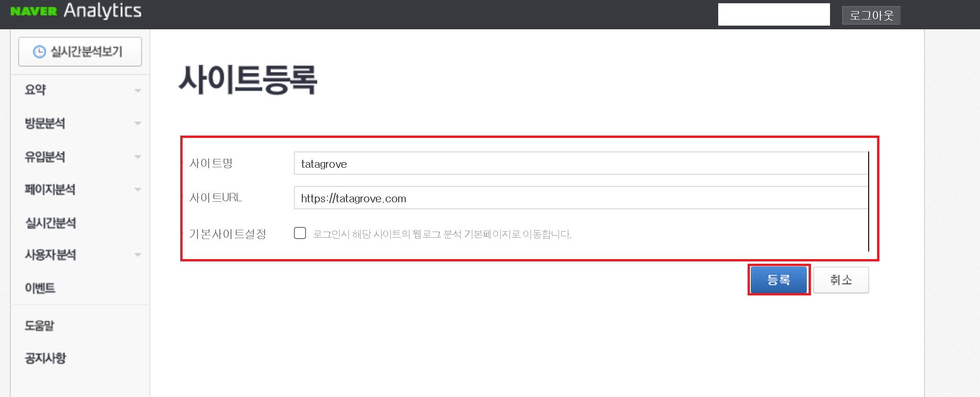Image resolution: width=980 pixels, height=397 pixels.
Task: Go to the 이벤트 sidebar item
Action: pos(40,288)
